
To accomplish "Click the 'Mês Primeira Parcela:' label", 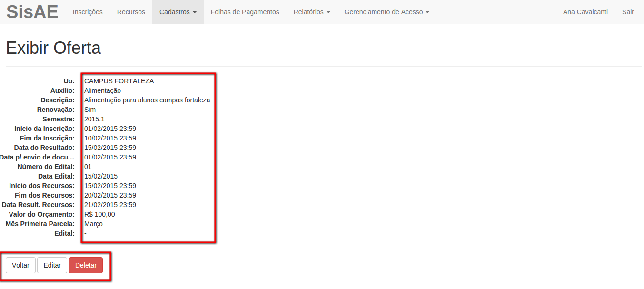I will tap(40, 224).
